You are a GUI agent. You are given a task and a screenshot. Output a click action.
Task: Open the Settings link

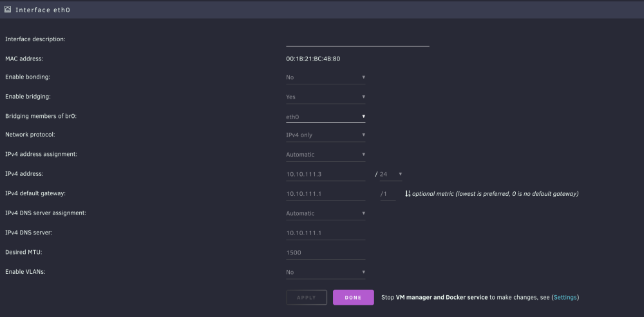[565, 297]
